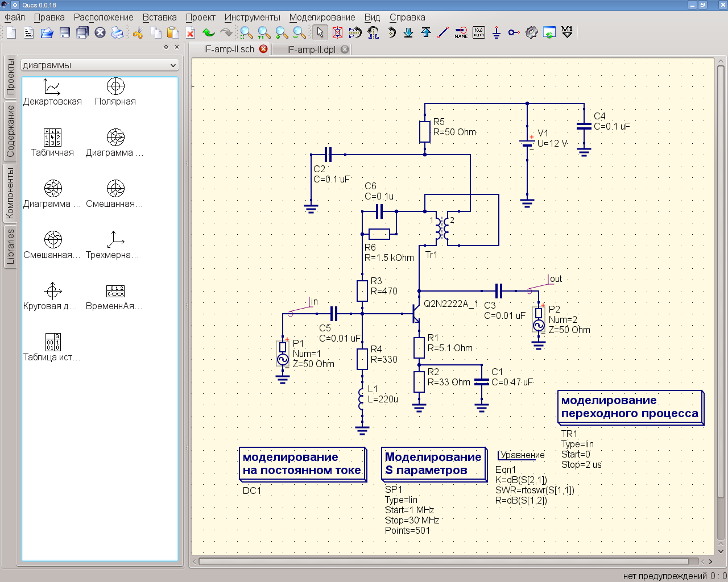Open the Инструменты menu

pos(252,17)
